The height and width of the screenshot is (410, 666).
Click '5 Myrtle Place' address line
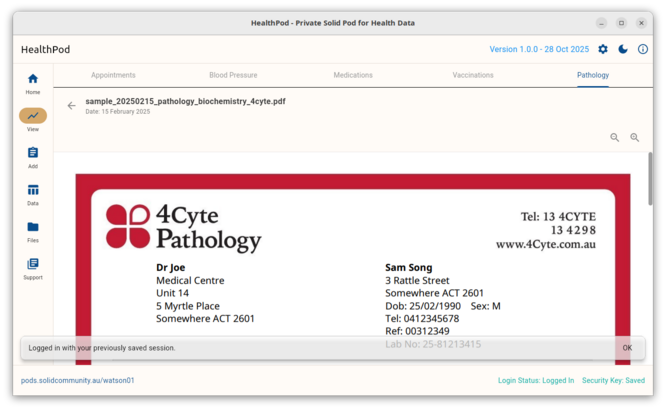pyautogui.click(x=188, y=306)
